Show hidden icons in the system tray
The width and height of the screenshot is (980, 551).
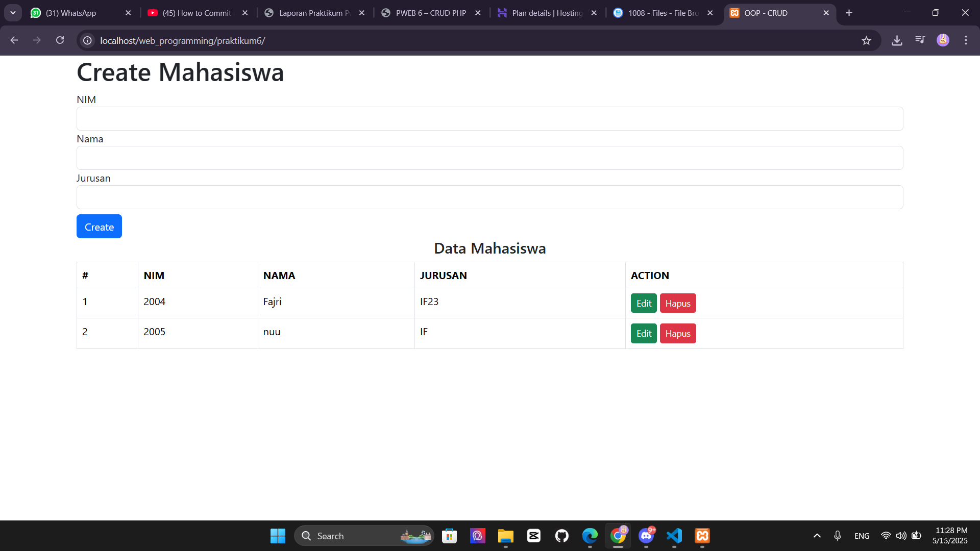[817, 536]
